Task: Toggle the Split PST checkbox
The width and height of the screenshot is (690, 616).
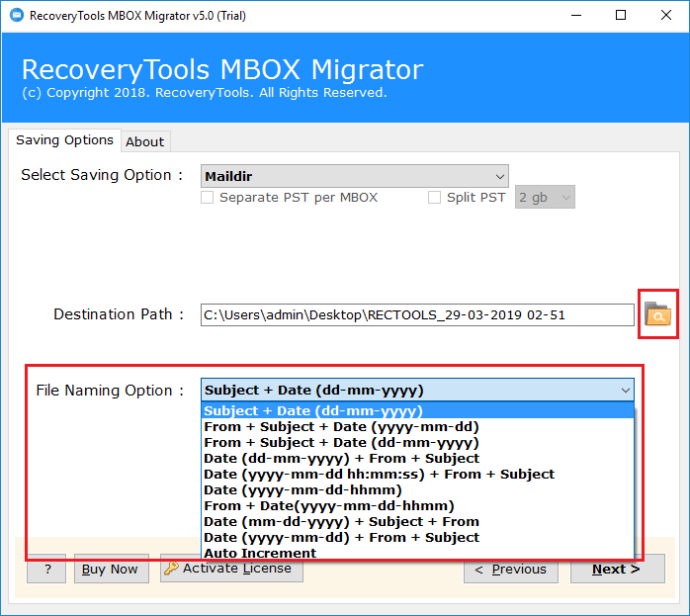Action: pos(434,197)
